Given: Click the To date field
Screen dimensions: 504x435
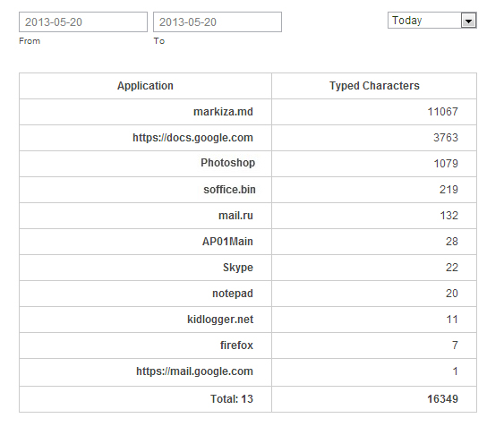Looking at the screenshot, I should pyautogui.click(x=218, y=21).
